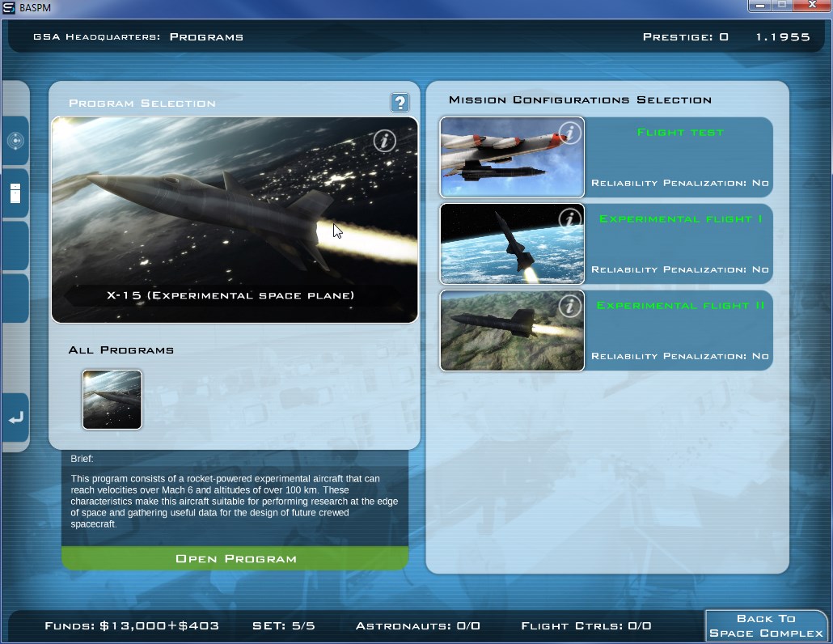Click the GSA Headquarters: Programs title
This screenshot has height=644, width=833.
[138, 37]
